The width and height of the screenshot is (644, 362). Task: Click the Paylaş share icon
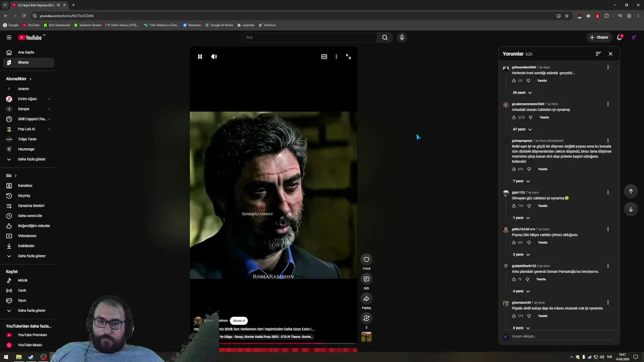coord(366,299)
